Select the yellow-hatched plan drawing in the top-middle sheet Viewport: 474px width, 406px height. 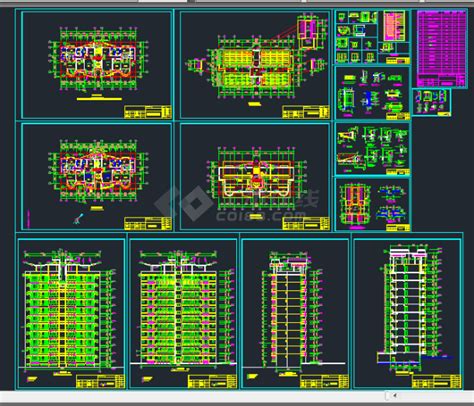(256, 67)
